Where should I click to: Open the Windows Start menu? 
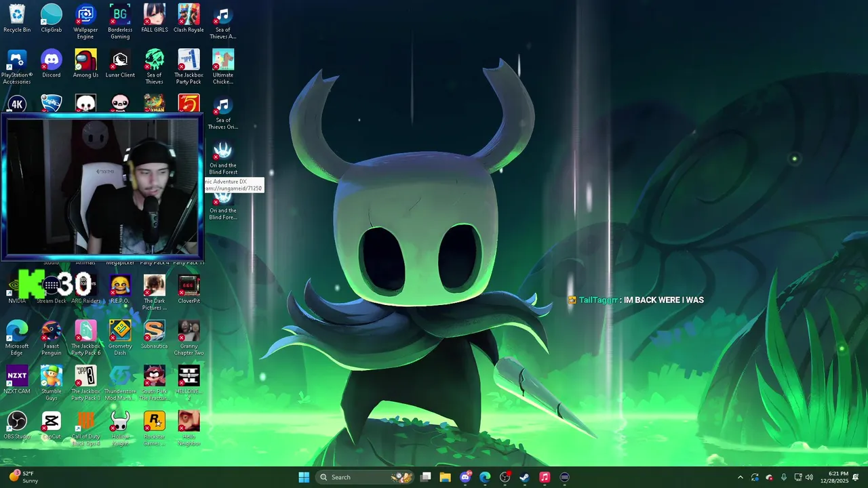point(304,477)
